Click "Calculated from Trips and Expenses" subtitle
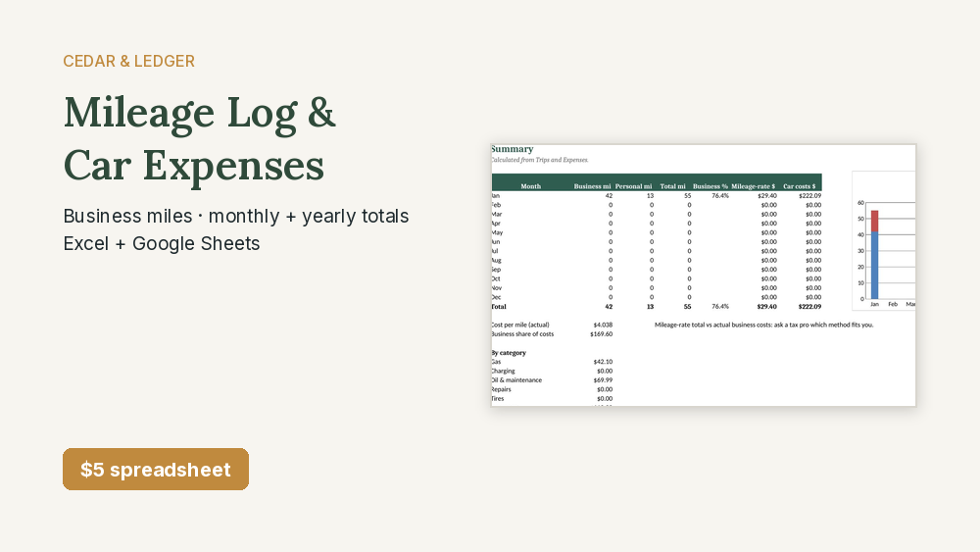980x552 pixels. (x=539, y=160)
